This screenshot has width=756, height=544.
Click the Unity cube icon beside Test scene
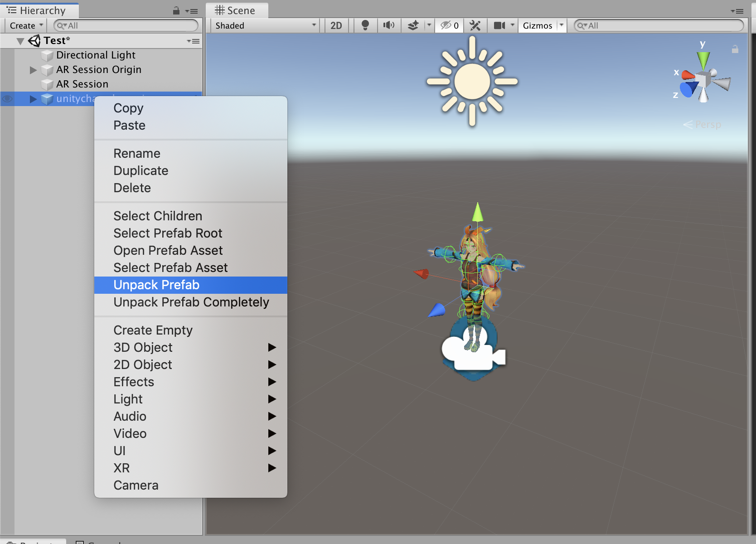pos(34,40)
